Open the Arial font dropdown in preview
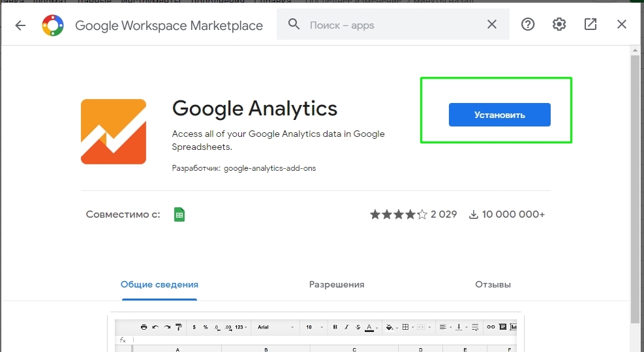Image resolution: width=644 pixels, height=352 pixels. (x=275, y=327)
